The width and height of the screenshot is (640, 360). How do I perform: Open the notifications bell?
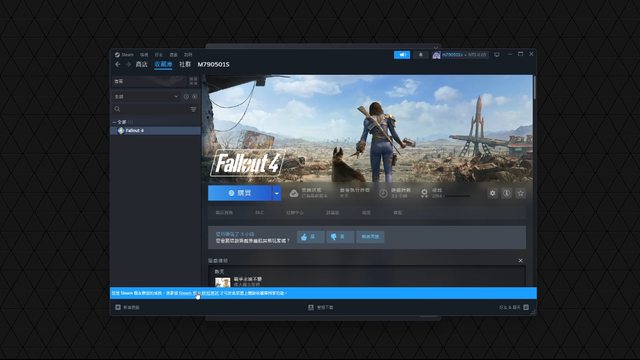[421, 55]
